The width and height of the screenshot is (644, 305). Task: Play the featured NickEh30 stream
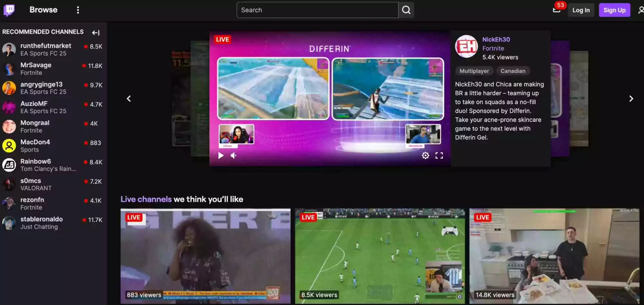(x=221, y=155)
